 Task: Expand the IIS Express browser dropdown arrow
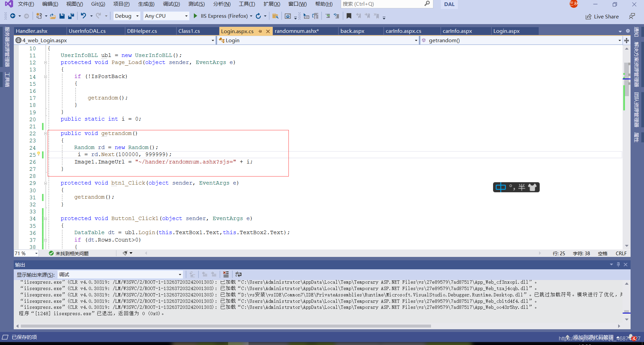point(251,16)
